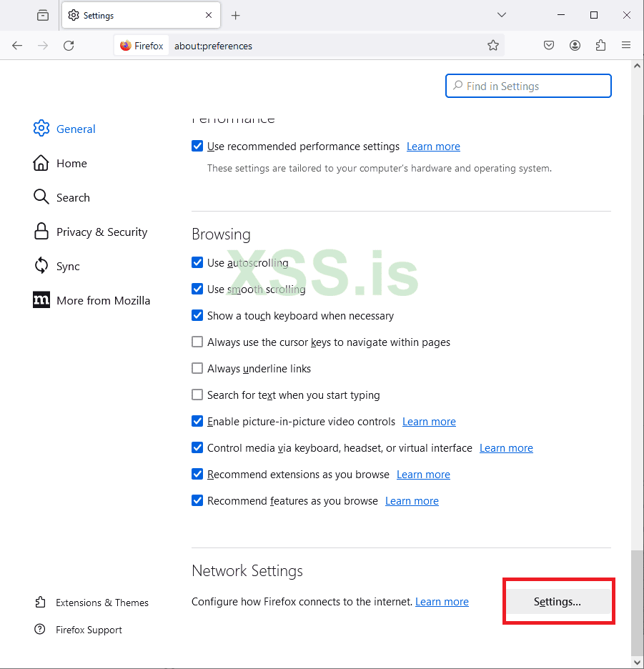
Task: Check Search for text when you start typing
Action: click(x=198, y=395)
